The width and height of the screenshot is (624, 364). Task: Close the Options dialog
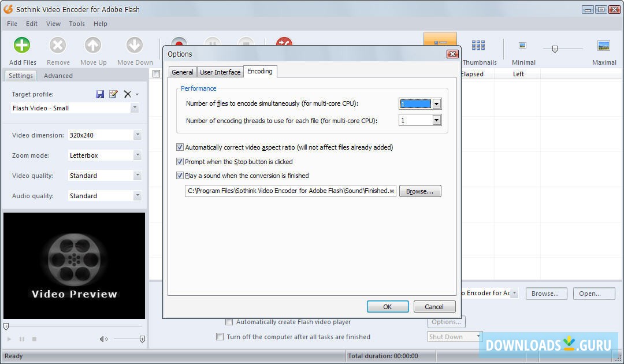click(x=452, y=54)
